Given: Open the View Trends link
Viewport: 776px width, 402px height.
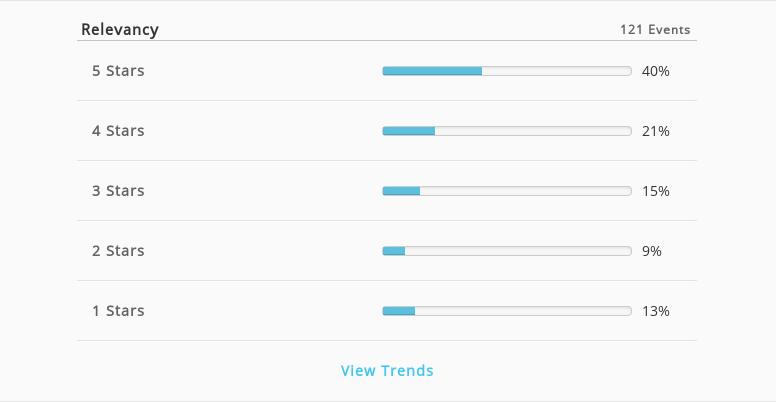Looking at the screenshot, I should [x=387, y=370].
